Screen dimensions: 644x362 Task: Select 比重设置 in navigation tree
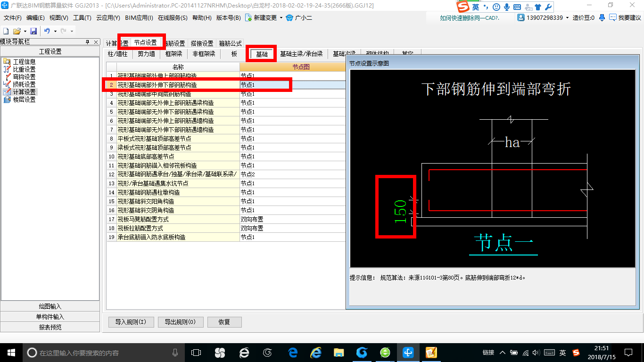[24, 69]
